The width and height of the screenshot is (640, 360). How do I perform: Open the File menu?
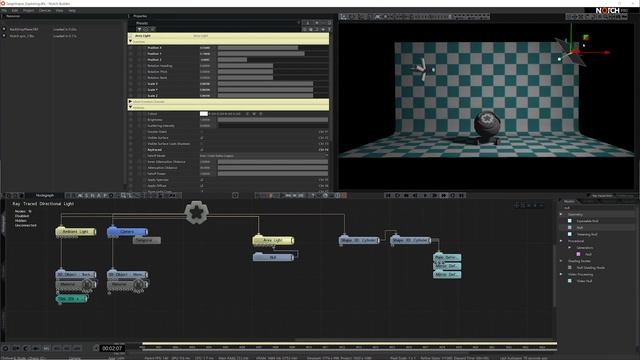click(4, 10)
